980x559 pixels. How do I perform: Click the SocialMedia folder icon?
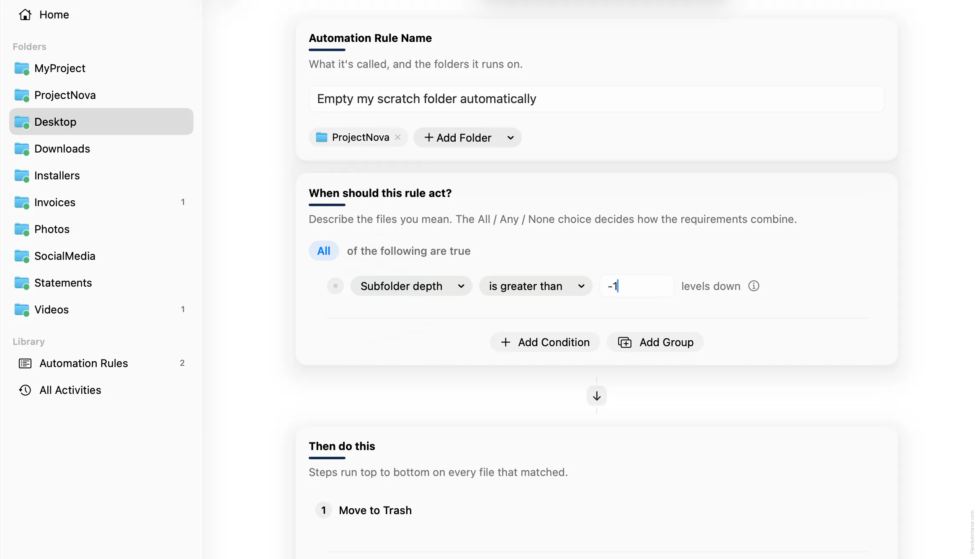(22, 256)
